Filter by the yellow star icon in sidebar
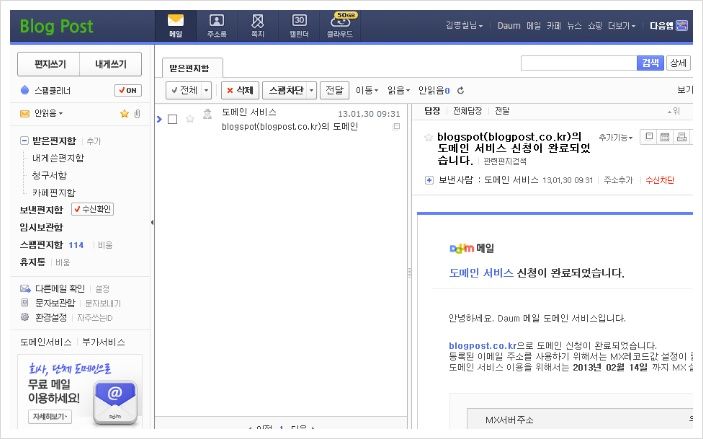This screenshot has height=439, width=703. 124,113
